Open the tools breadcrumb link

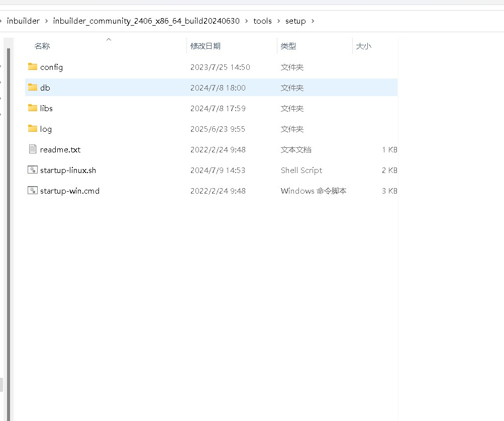pyautogui.click(x=263, y=21)
